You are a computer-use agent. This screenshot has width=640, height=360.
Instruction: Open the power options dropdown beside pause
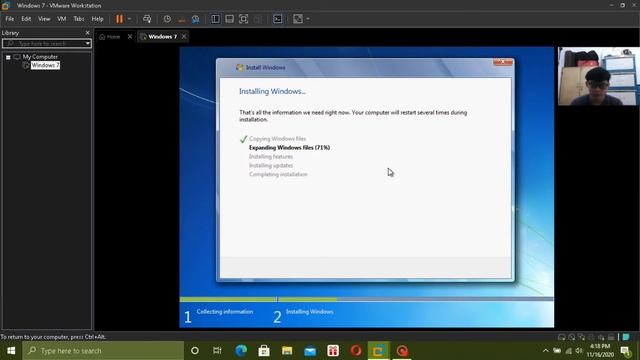click(129, 19)
